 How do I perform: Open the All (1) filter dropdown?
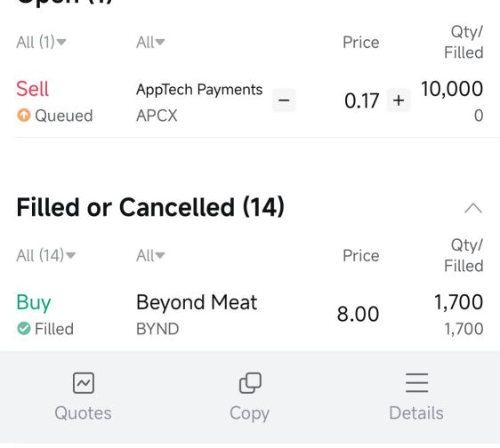(41, 42)
